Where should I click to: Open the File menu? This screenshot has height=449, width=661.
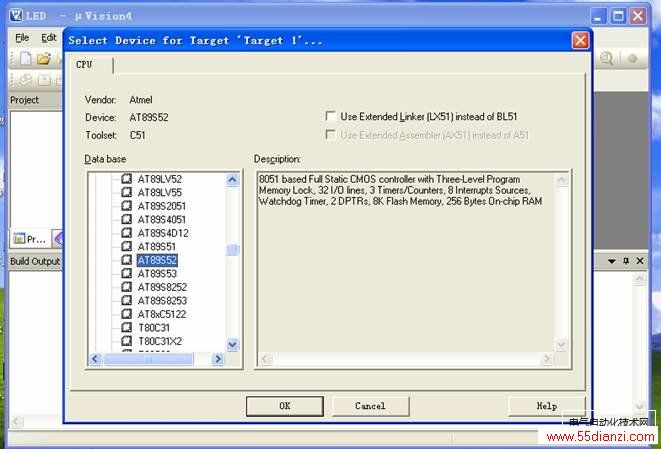pyautogui.click(x=22, y=38)
